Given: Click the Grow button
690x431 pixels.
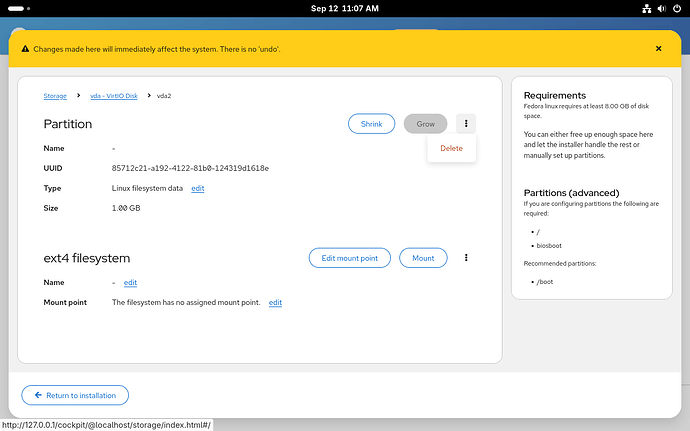Looking at the screenshot, I should point(426,124).
